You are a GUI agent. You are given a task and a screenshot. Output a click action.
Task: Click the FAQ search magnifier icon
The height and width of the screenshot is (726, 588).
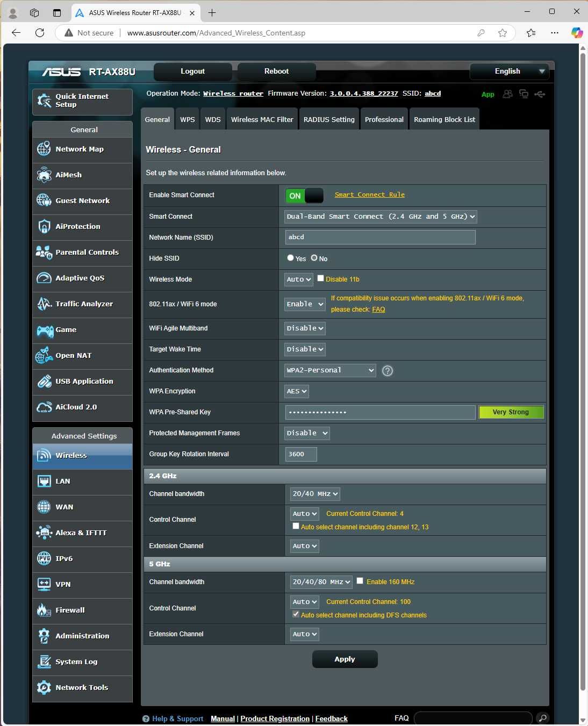(542, 718)
